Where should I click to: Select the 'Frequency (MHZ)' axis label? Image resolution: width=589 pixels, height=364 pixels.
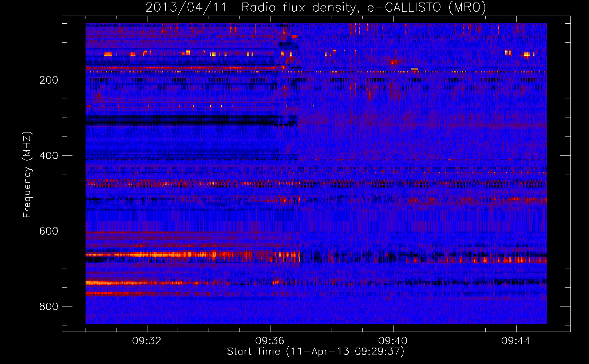click(x=27, y=174)
